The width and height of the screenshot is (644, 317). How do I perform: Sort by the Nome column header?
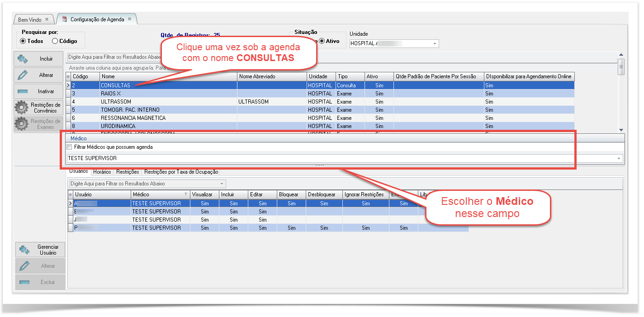pyautogui.click(x=167, y=76)
